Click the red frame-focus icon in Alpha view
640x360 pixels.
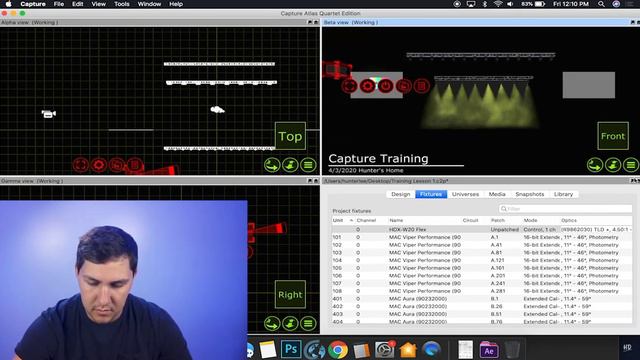81,165
